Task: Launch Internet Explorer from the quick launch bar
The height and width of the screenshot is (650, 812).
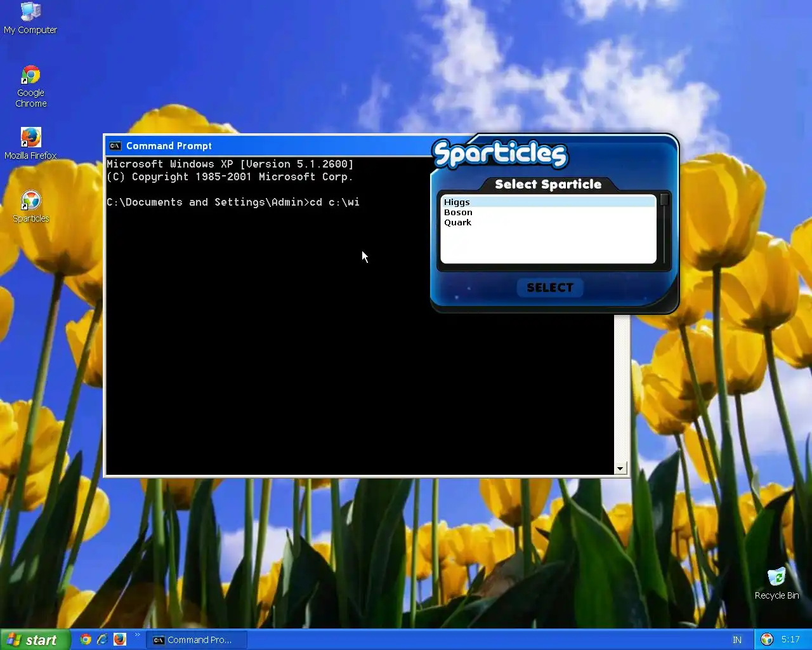Action: click(x=102, y=639)
